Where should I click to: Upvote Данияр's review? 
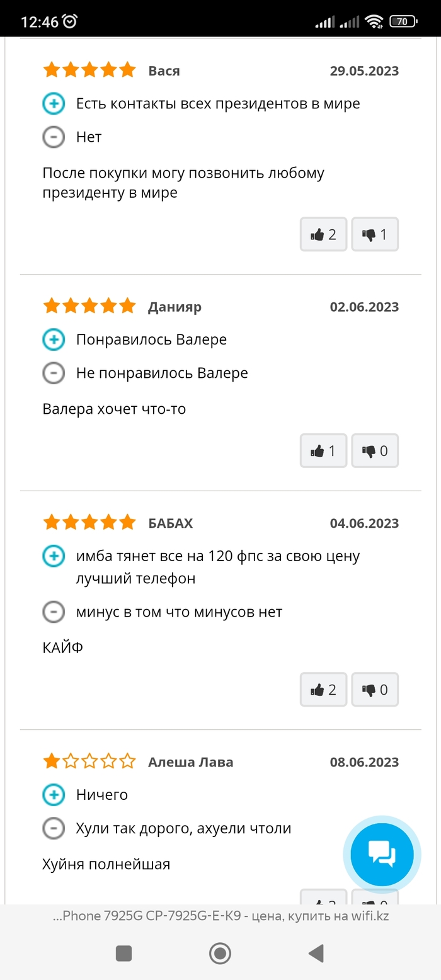click(323, 450)
